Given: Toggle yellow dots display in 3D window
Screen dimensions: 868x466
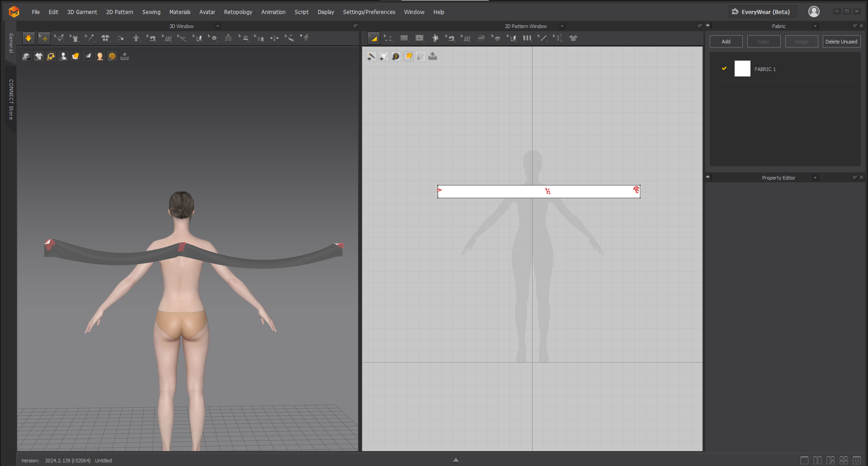Looking at the screenshot, I should click(x=51, y=57).
